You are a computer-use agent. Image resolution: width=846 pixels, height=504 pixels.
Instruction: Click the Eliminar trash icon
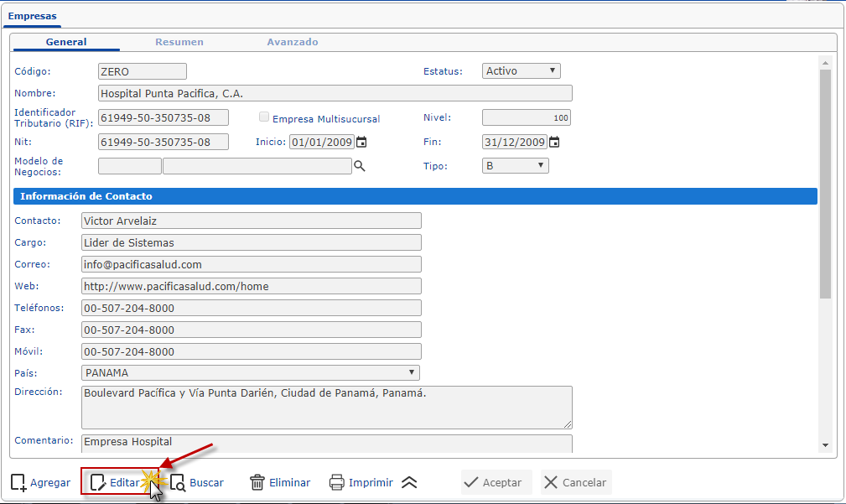(x=257, y=483)
